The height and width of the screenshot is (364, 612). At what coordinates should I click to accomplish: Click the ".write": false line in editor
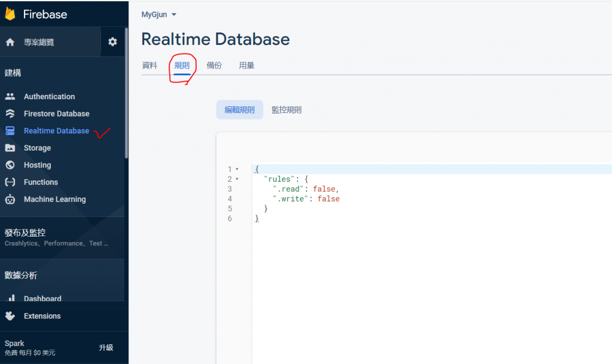click(306, 199)
